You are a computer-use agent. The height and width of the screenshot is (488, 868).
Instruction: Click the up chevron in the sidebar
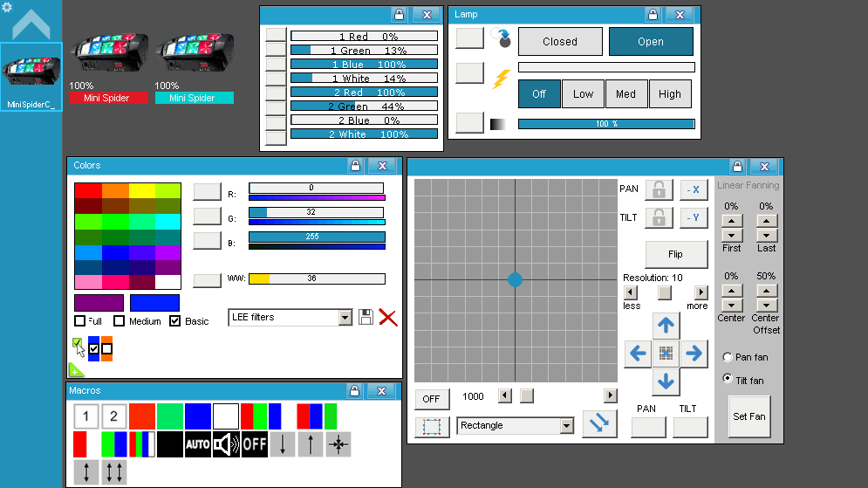[31, 24]
